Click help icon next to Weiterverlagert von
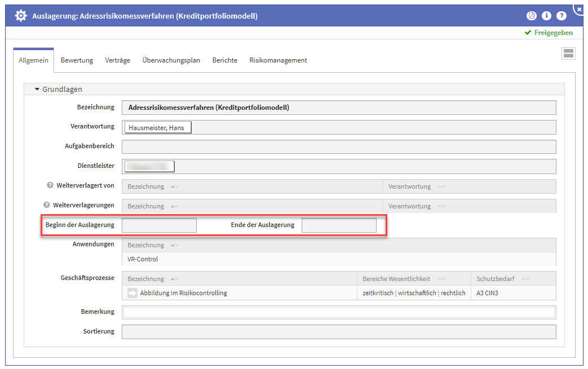This screenshot has width=588, height=369. [50, 186]
